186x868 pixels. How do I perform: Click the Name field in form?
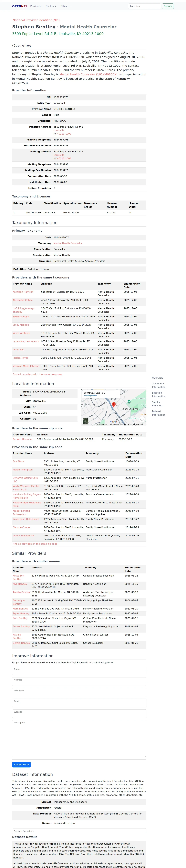(79, 671)
